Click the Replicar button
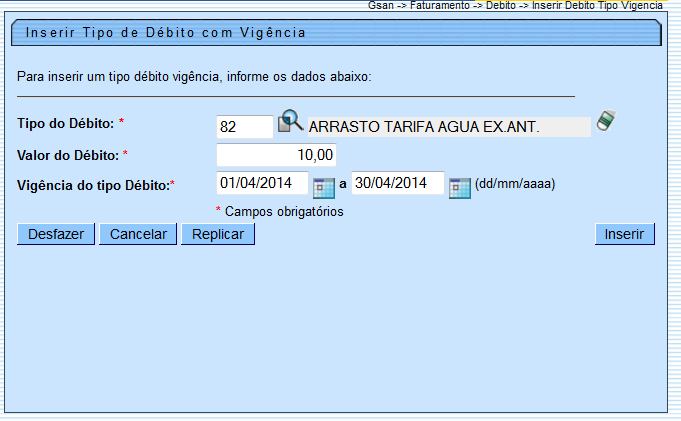 [218, 234]
